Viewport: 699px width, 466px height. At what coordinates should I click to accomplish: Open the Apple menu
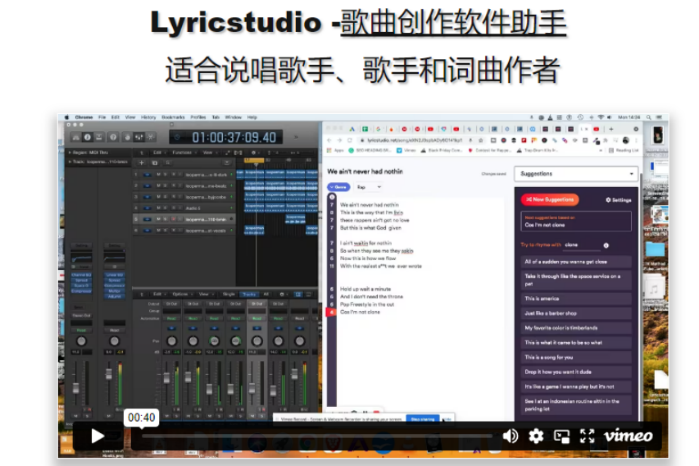[x=67, y=117]
